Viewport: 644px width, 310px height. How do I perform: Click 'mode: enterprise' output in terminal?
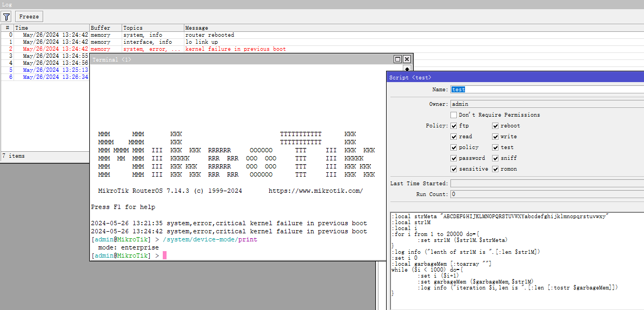click(x=128, y=248)
